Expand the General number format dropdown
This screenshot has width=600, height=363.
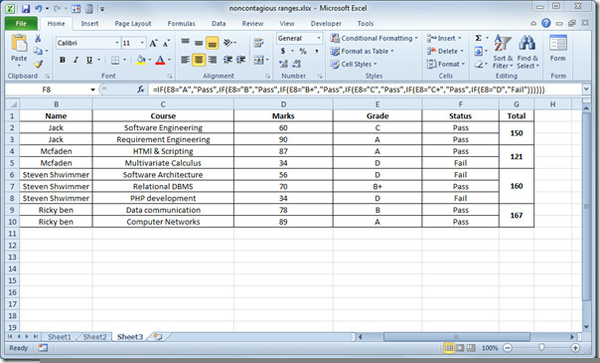318,38
